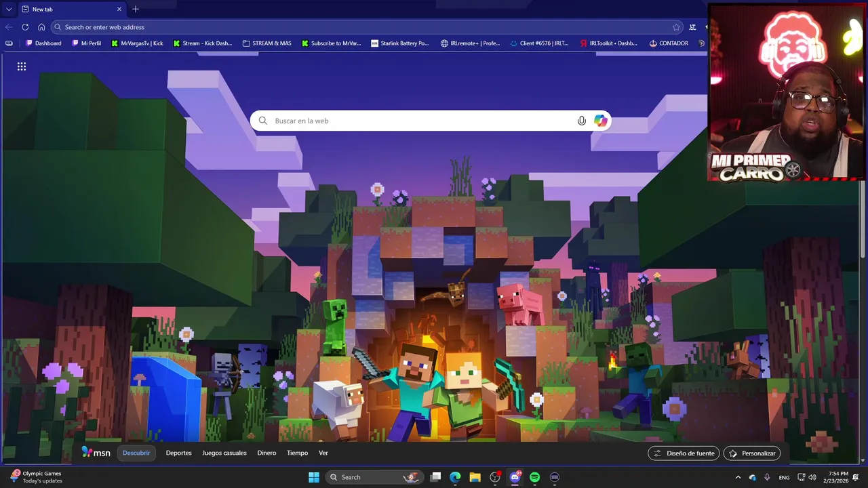Viewport: 868px width, 488px height.
Task: Open volume speaker tray icon
Action: point(812,477)
